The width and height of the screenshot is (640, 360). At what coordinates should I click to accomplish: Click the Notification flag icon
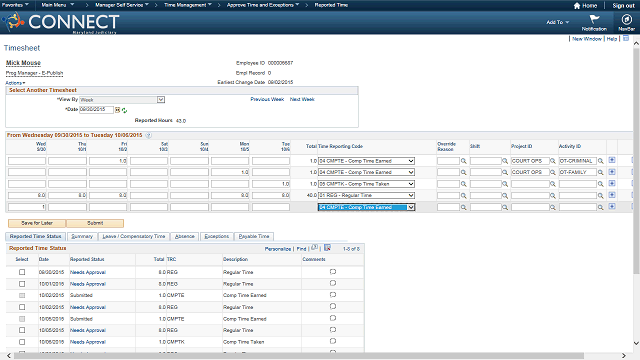(x=594, y=19)
